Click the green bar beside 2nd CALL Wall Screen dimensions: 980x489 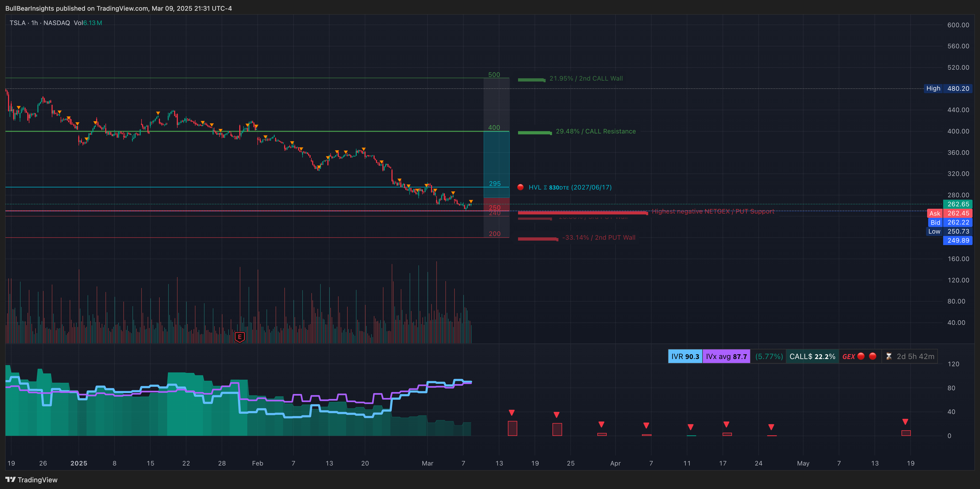532,80
